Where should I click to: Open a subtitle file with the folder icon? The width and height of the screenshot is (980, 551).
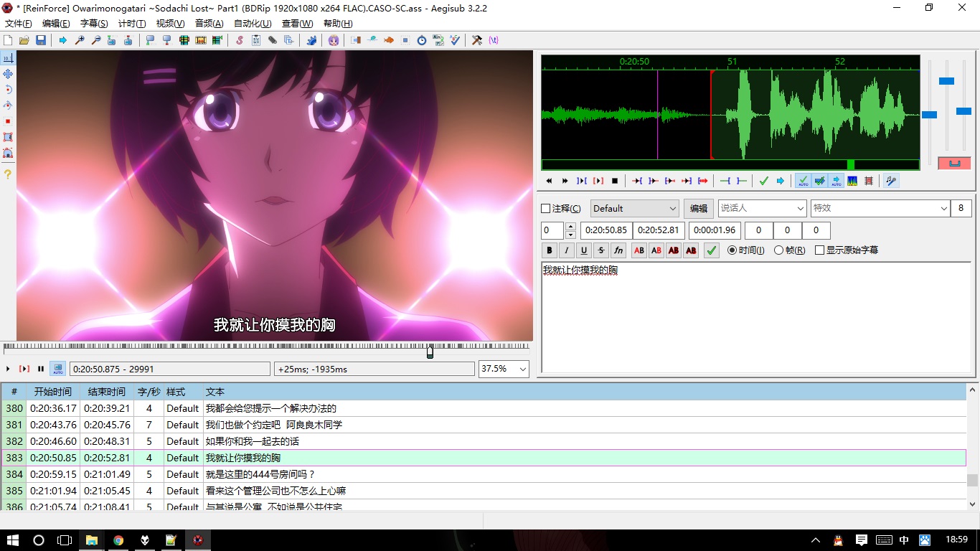(24, 40)
